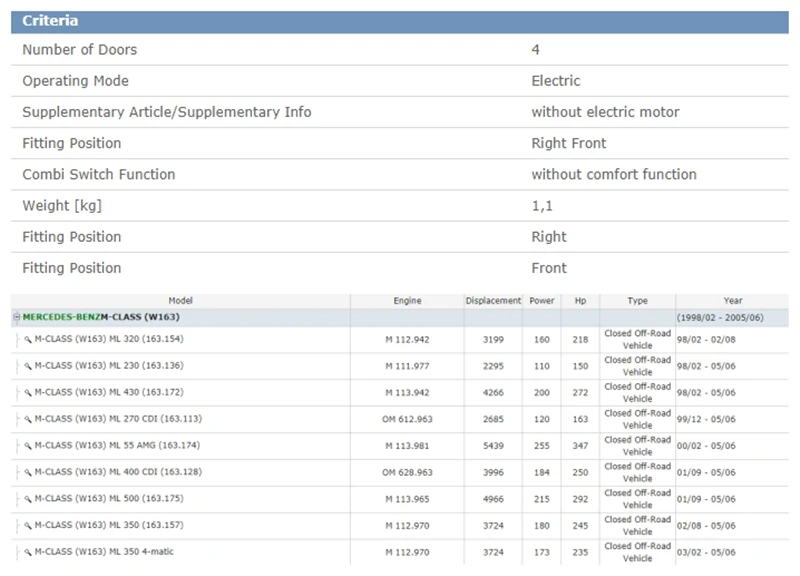Viewport: 800px width, 576px height.
Task: Click engine code OM 612.963
Action: point(407,419)
